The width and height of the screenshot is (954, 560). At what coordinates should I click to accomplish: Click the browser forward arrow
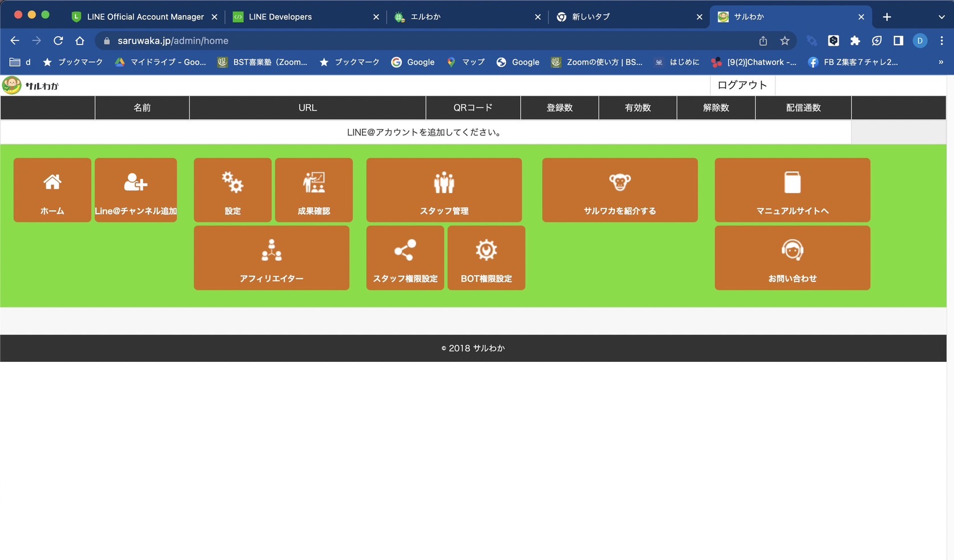click(x=37, y=41)
